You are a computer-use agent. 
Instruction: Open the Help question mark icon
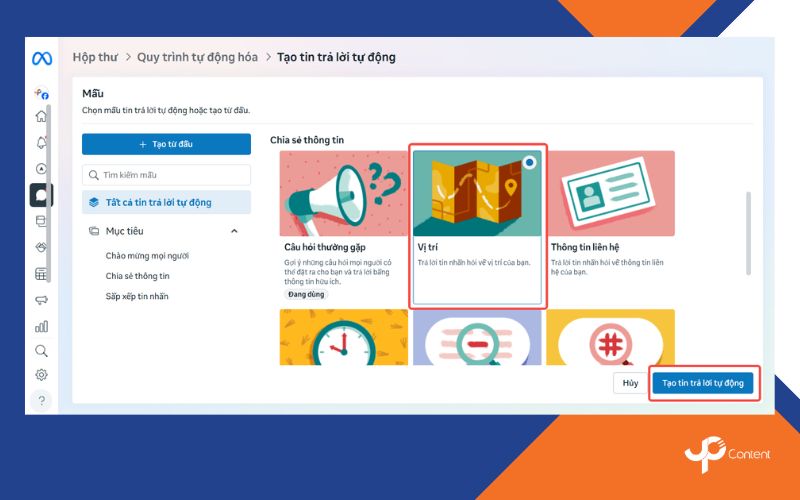click(x=41, y=400)
